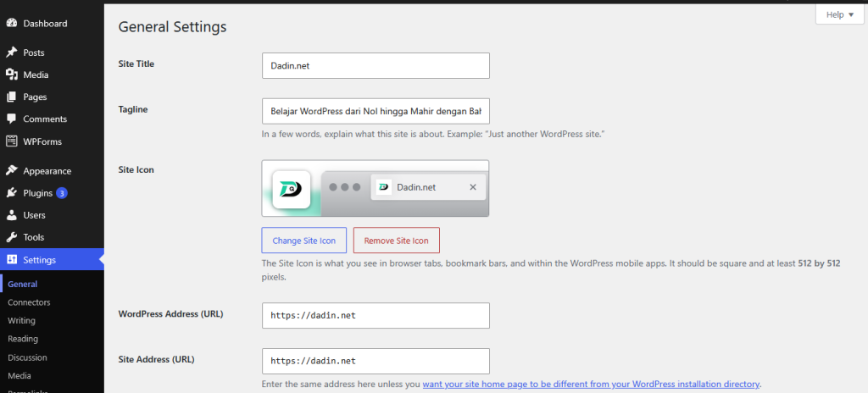The image size is (868, 393).
Task: Click the Remove Site Icon button
Action: pos(397,241)
